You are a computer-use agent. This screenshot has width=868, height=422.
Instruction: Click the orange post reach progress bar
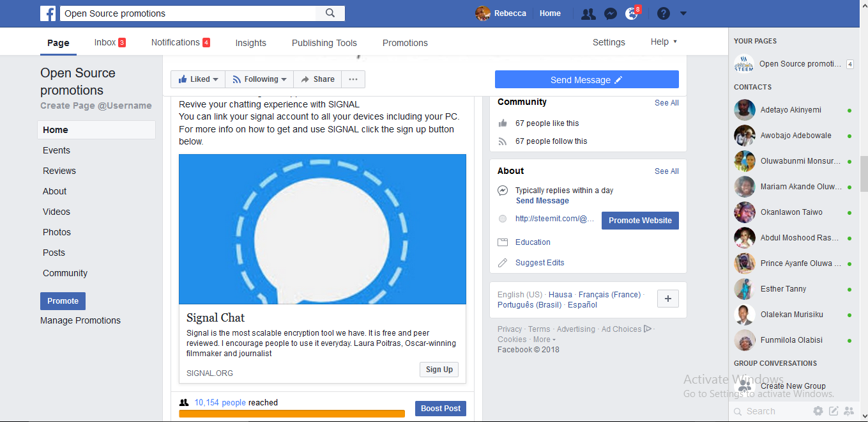click(x=292, y=414)
